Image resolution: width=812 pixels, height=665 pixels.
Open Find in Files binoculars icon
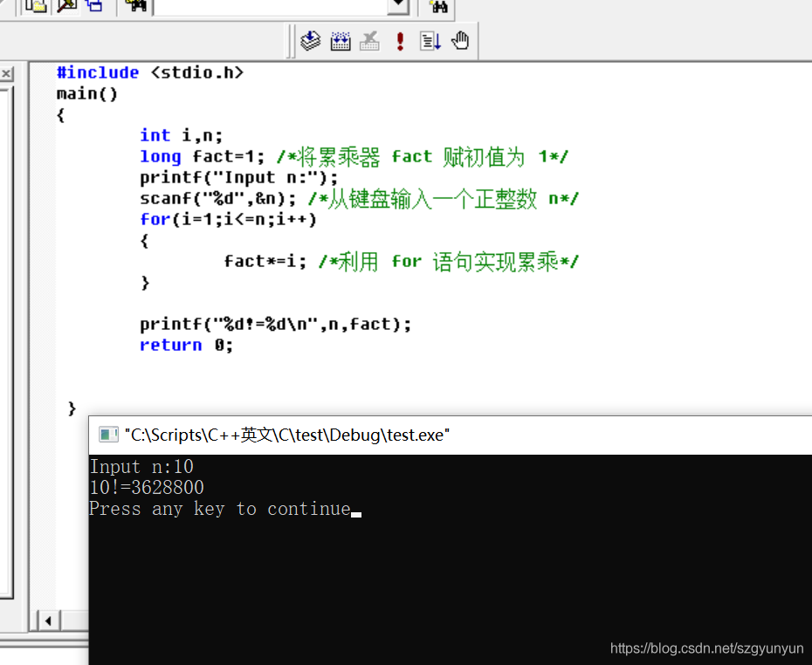point(135,6)
